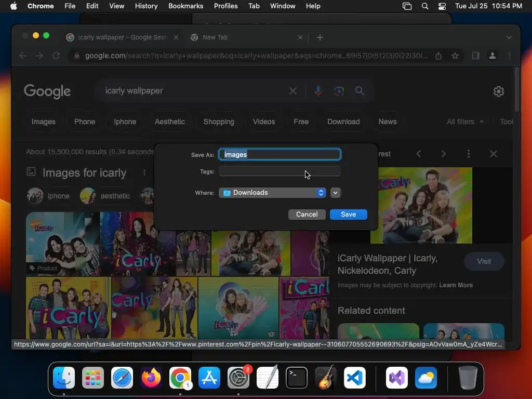532x399 pixels.
Task: Open the All filters dropdown
Action: [x=465, y=122]
